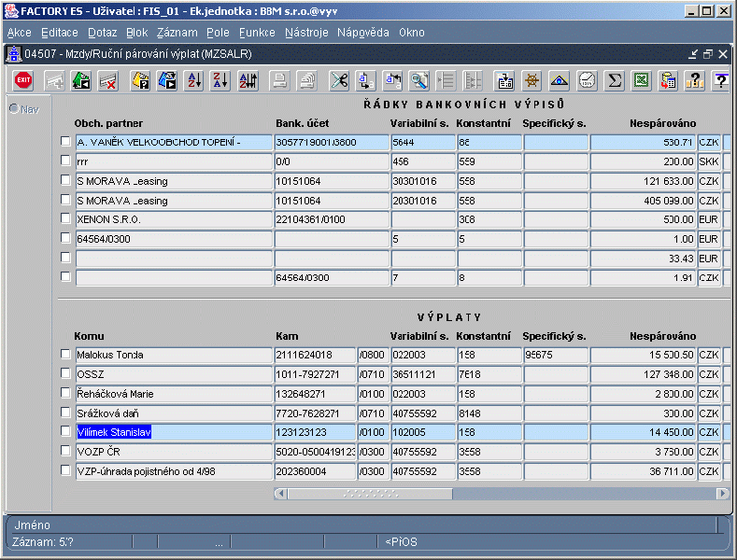This screenshot has width=737, height=560.
Task: Click the Sigma sum icon
Action: pyautogui.click(x=615, y=81)
